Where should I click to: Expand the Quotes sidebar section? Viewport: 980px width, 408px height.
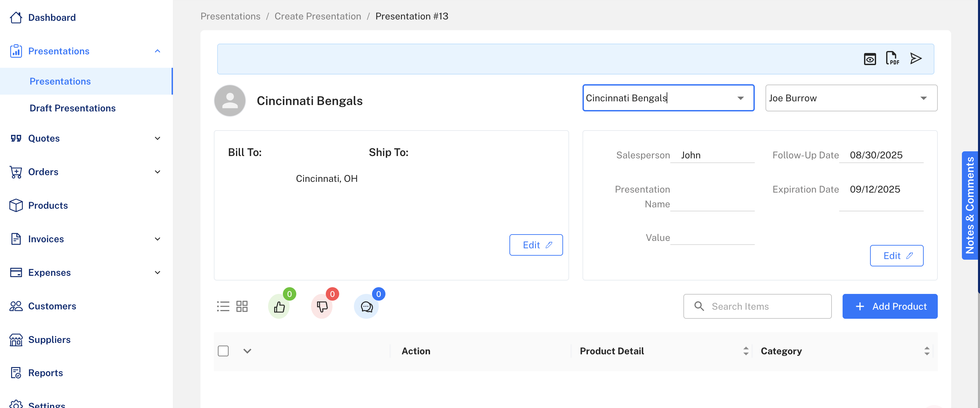(x=158, y=138)
